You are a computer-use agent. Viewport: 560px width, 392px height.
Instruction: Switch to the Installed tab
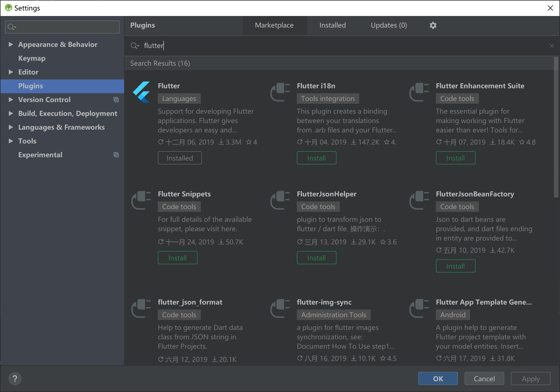(x=332, y=25)
